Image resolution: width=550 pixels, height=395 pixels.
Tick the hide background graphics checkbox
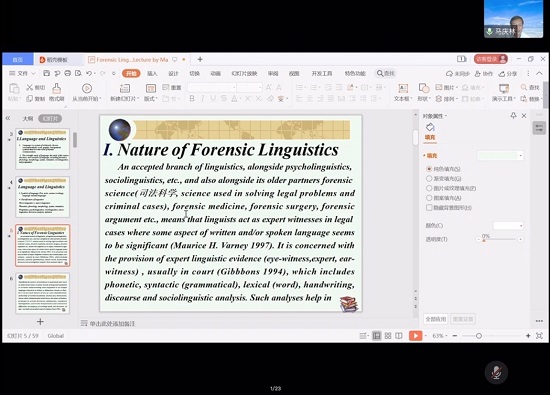429,208
